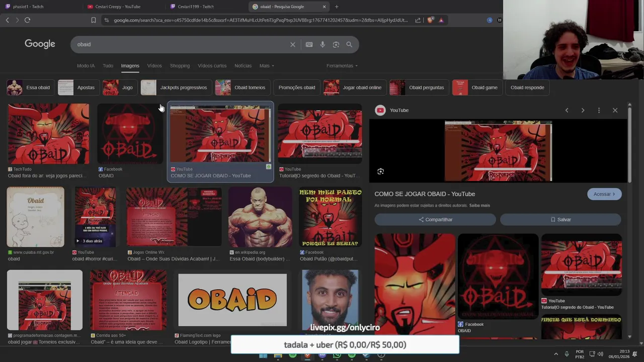Click inside the obaid search field
Screen dimensions: 644x362
click(181, 44)
